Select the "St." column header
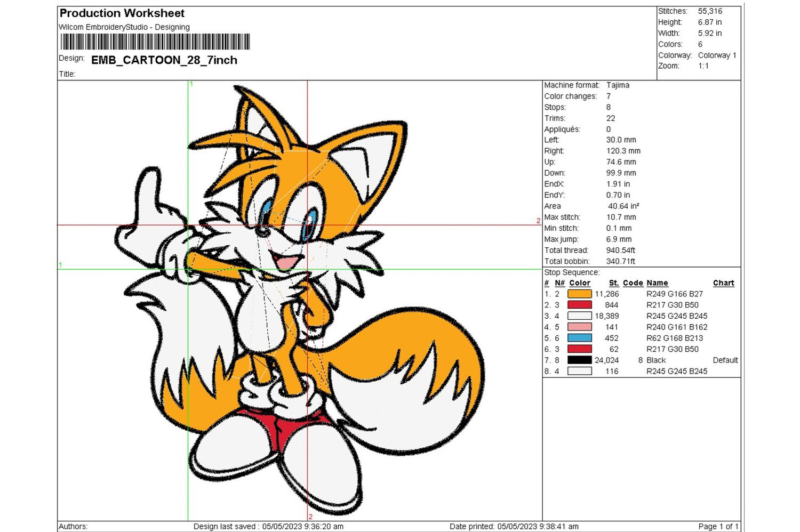Screen dimensions: 800x532 pos(614,283)
